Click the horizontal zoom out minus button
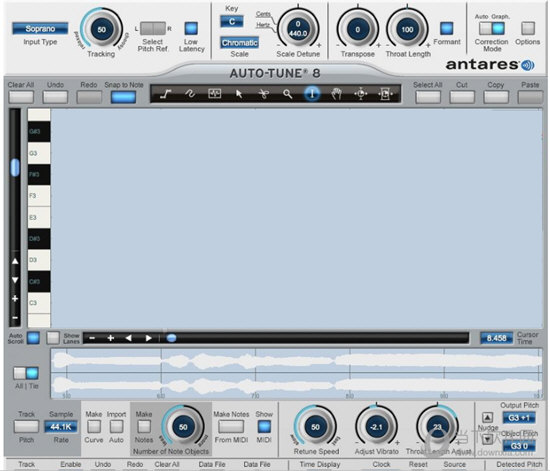Screen dimensions: 550x471 92,338
